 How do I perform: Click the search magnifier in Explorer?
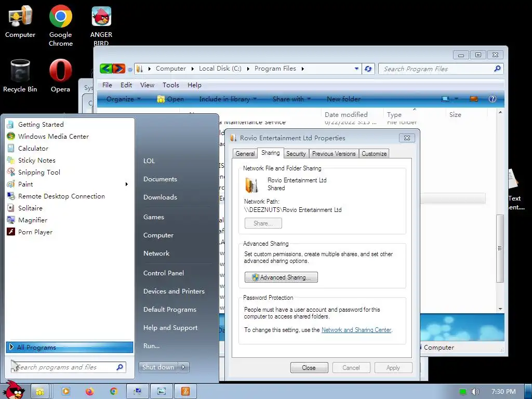[x=497, y=69]
